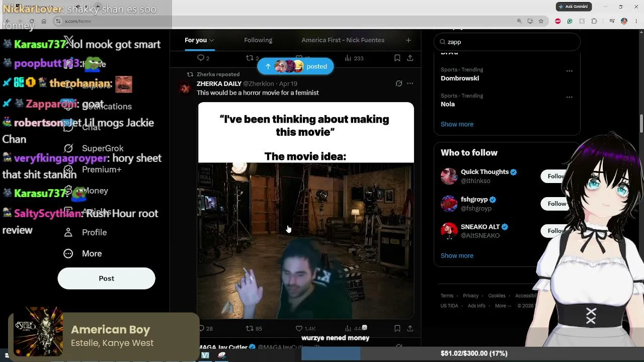Open the More menu in sidebar
The width and height of the screenshot is (644, 362).
coord(82,253)
